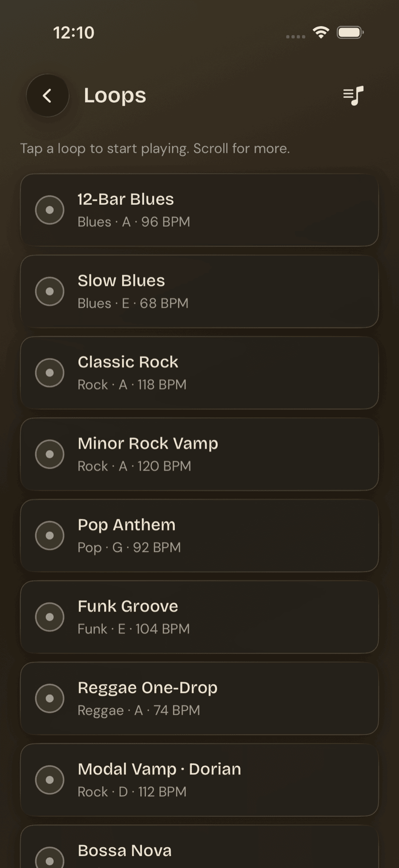Pick the Reggae One-Drop loop title
The height and width of the screenshot is (868, 399).
[x=148, y=688]
